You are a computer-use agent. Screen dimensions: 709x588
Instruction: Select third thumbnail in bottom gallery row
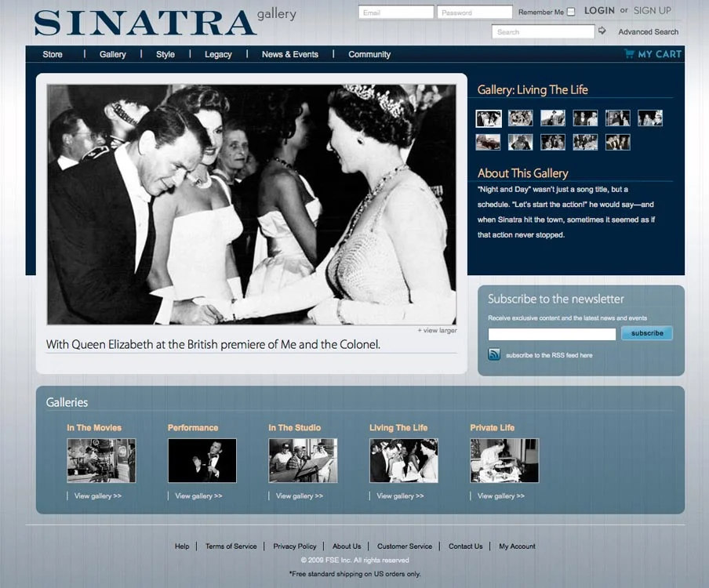click(x=553, y=143)
